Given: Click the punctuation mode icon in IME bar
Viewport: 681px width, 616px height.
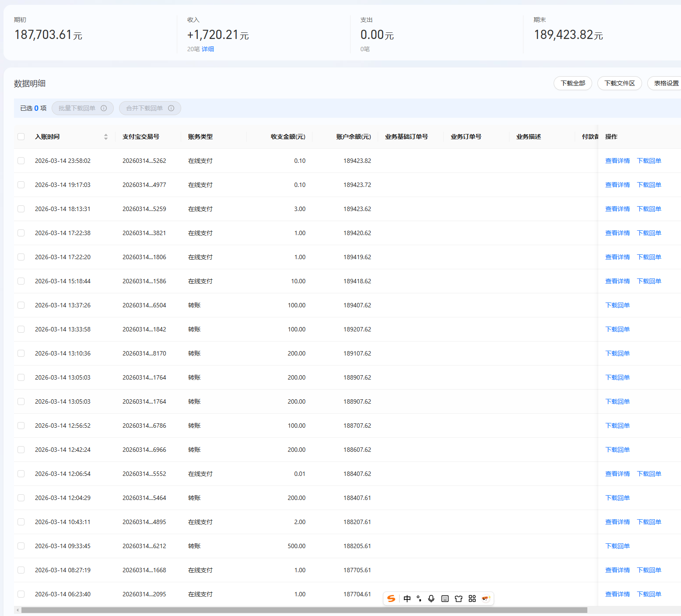Looking at the screenshot, I should pyautogui.click(x=419, y=598).
